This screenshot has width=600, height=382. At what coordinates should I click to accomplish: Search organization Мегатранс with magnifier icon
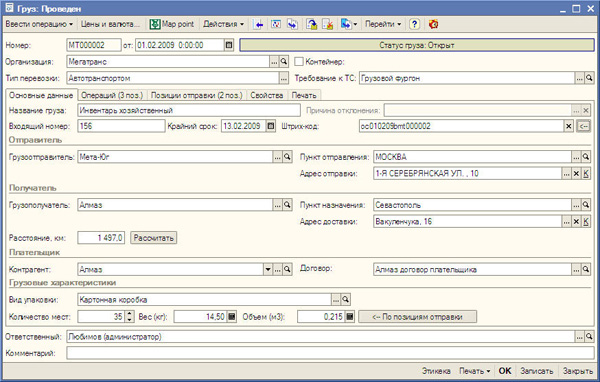click(284, 61)
